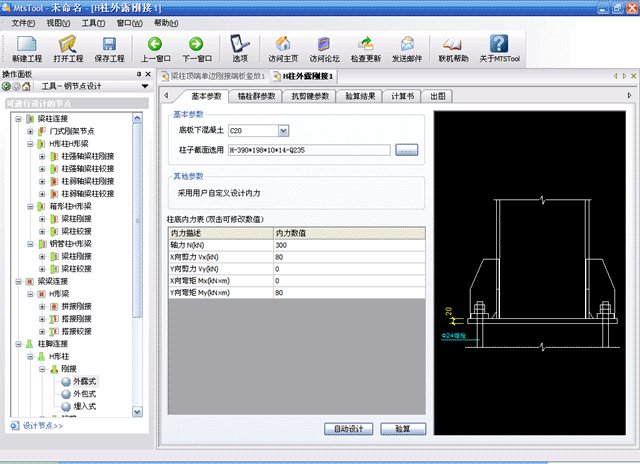Click the 自动设计 button
Screen dimensions: 640x464
[348, 429]
